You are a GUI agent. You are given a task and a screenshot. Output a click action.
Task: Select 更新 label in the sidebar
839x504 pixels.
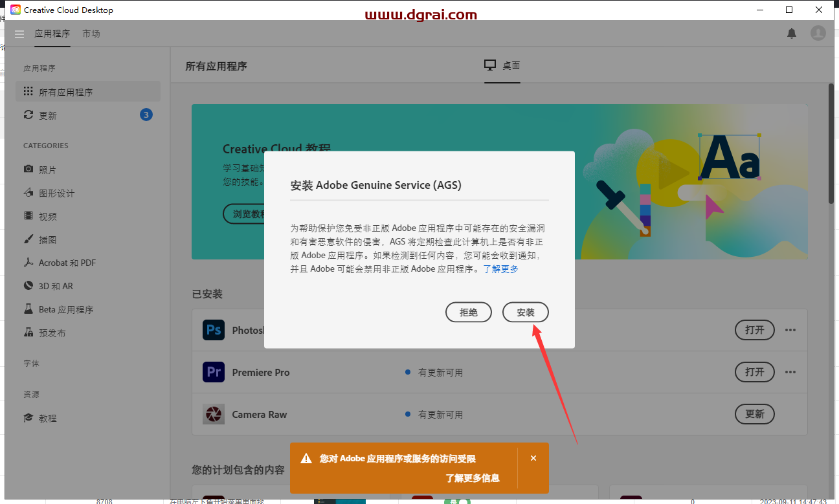48,115
